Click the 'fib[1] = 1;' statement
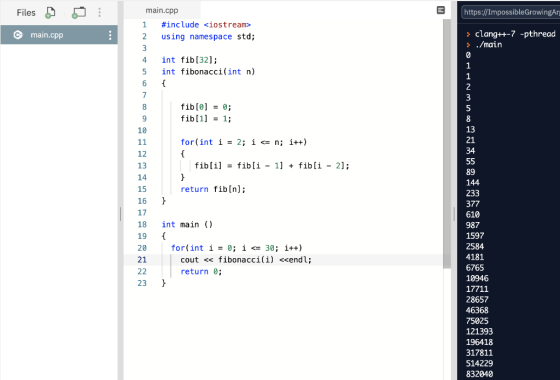560x380 pixels. [x=206, y=119]
